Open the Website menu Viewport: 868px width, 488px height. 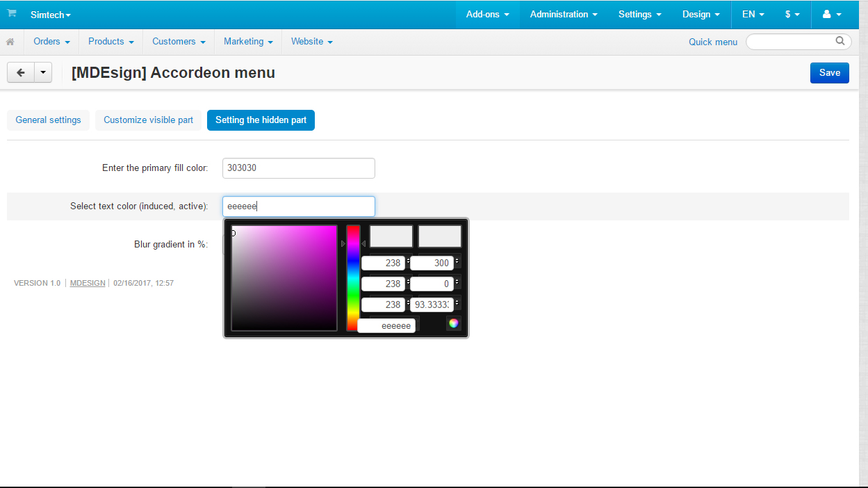pyautogui.click(x=312, y=42)
